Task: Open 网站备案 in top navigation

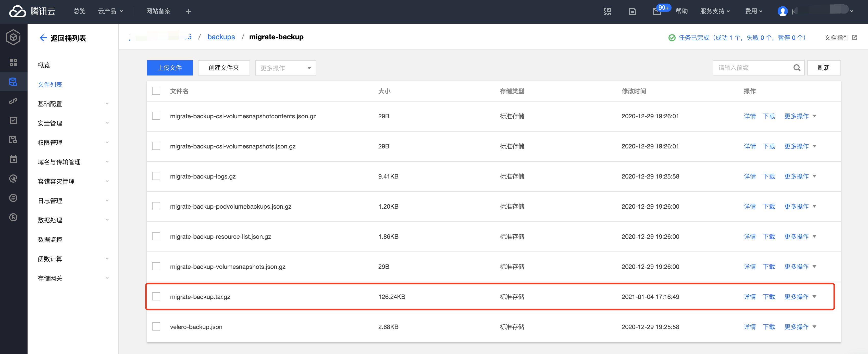Action: [x=158, y=11]
